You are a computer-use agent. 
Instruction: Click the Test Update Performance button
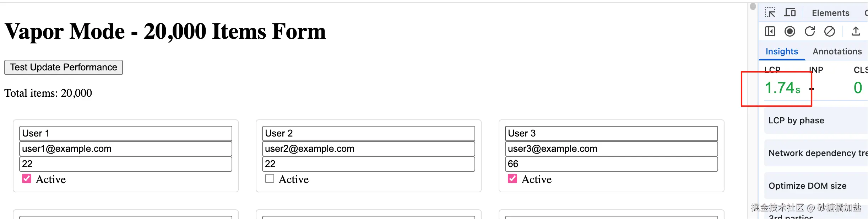(x=64, y=67)
